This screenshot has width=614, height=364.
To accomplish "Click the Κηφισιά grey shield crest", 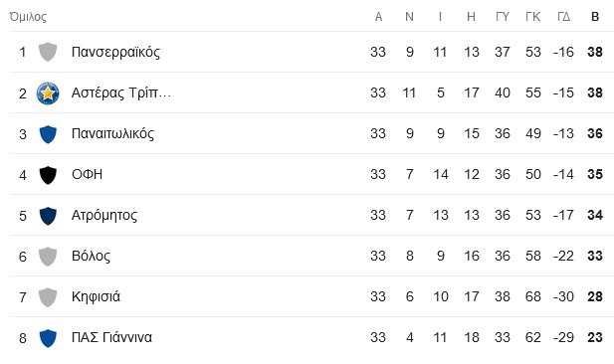I will point(48,297).
